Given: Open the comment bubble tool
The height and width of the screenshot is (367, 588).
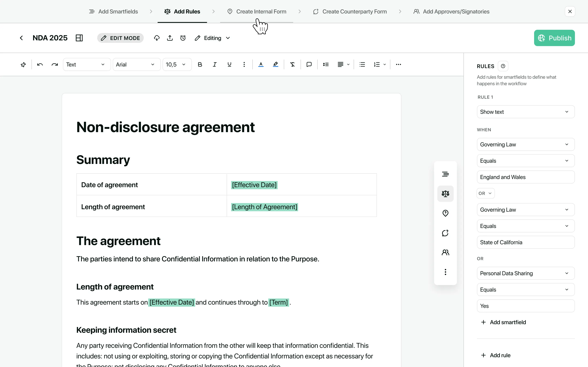Looking at the screenshot, I should click(309, 65).
